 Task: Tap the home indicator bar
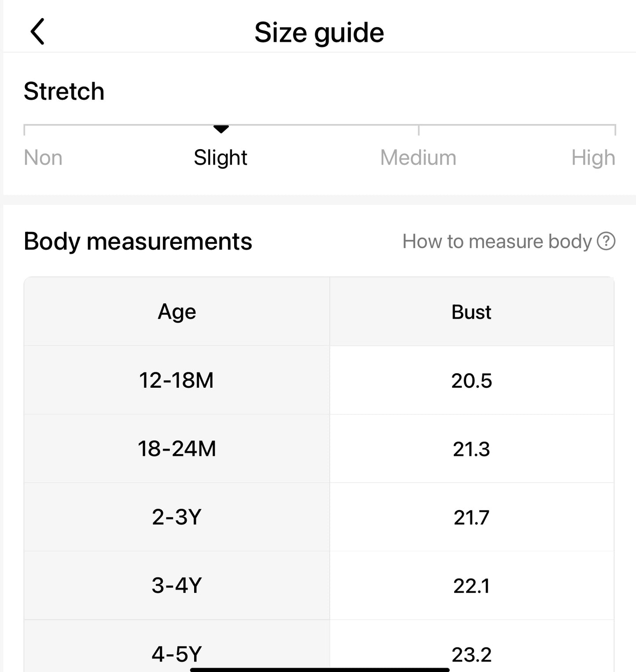coord(320,669)
